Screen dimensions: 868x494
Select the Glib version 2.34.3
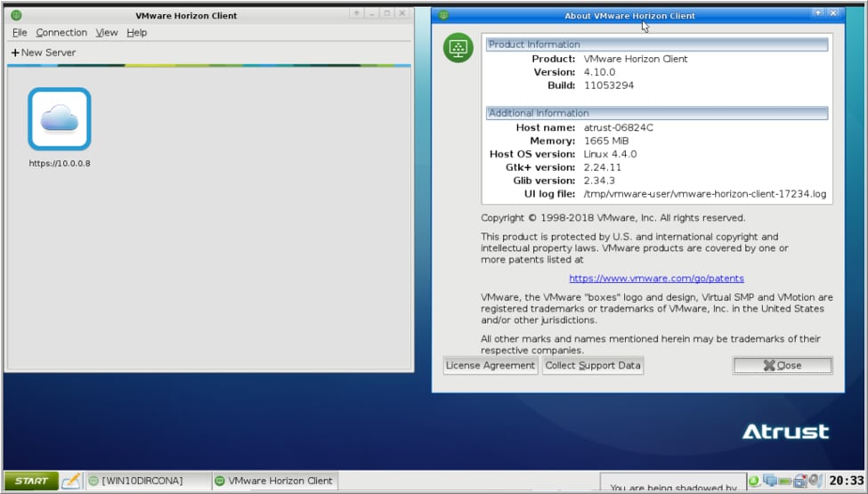click(x=599, y=181)
